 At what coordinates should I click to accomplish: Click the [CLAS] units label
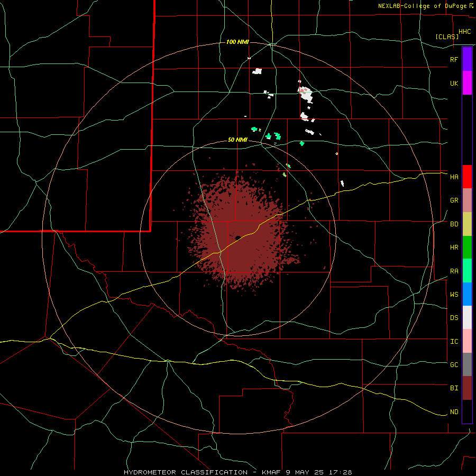pos(447,36)
